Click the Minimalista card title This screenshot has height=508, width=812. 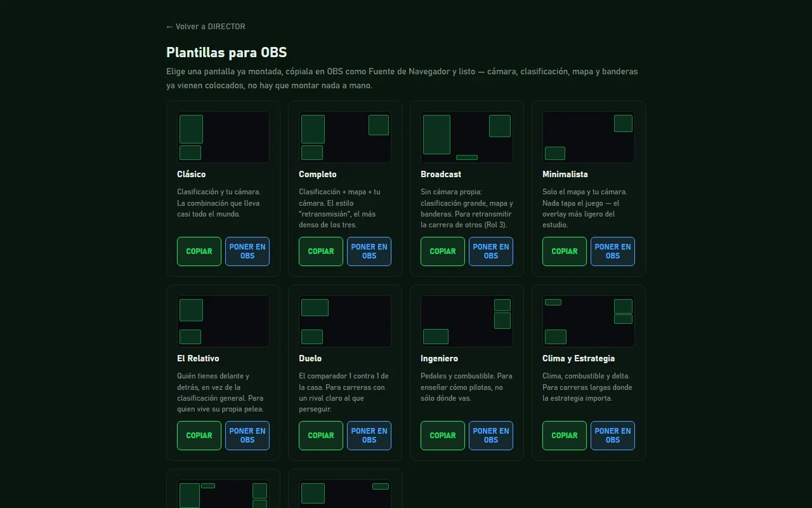[x=565, y=174]
